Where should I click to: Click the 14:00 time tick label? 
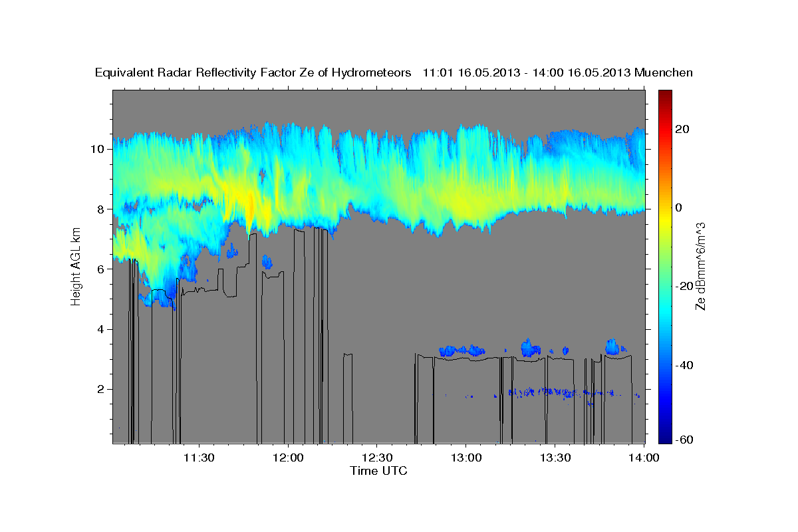pyautogui.click(x=645, y=458)
